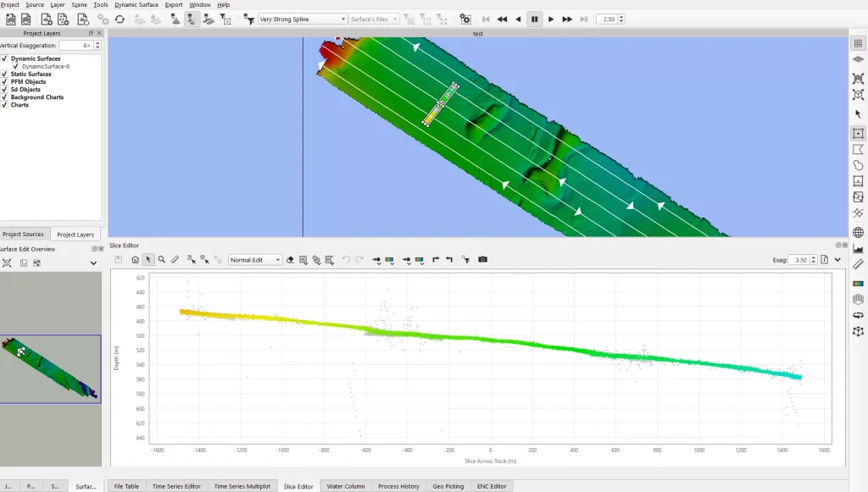
Task: Click the refresh icon in the main toolbar
Action: pos(120,19)
